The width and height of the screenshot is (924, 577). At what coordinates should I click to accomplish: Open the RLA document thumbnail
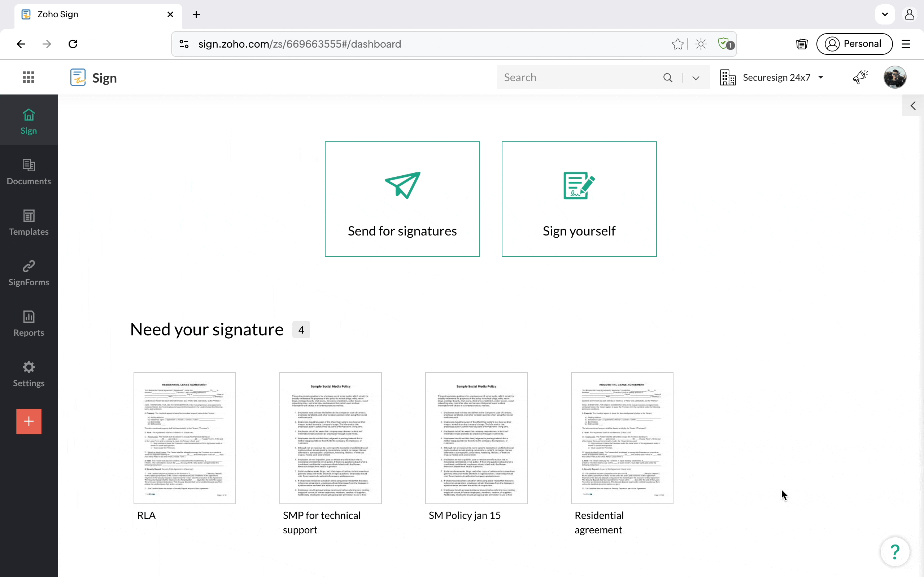tap(184, 438)
